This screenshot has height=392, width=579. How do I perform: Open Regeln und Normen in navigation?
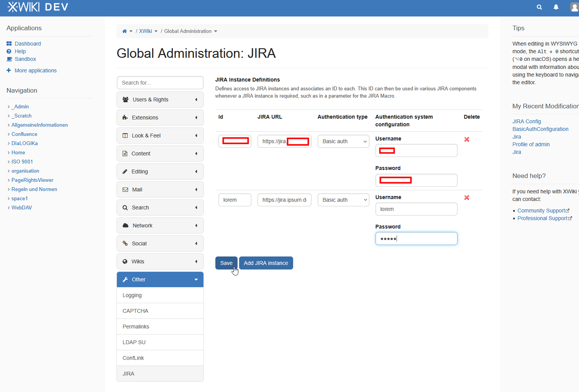[x=34, y=189]
